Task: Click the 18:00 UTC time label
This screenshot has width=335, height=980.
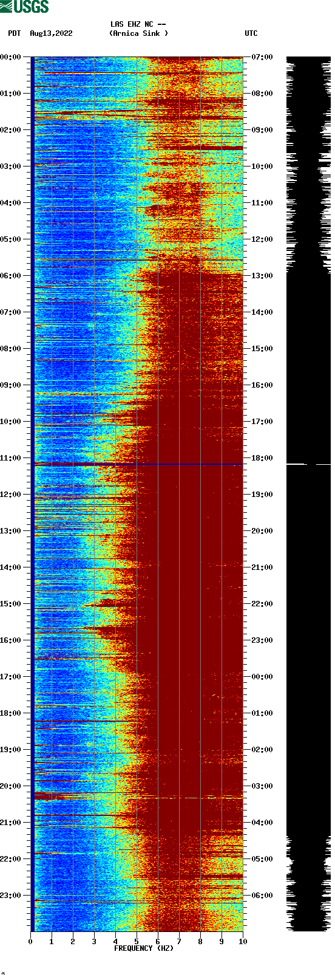Action: 262,458
